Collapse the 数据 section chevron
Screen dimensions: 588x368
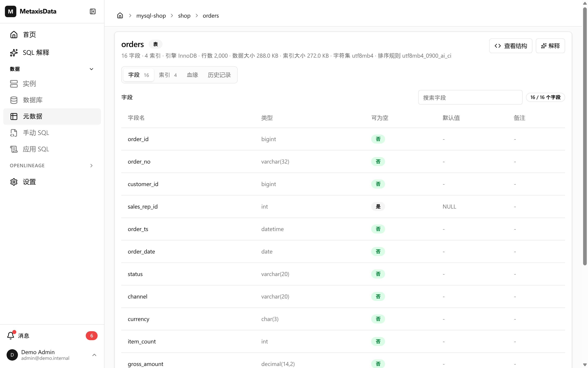click(91, 69)
